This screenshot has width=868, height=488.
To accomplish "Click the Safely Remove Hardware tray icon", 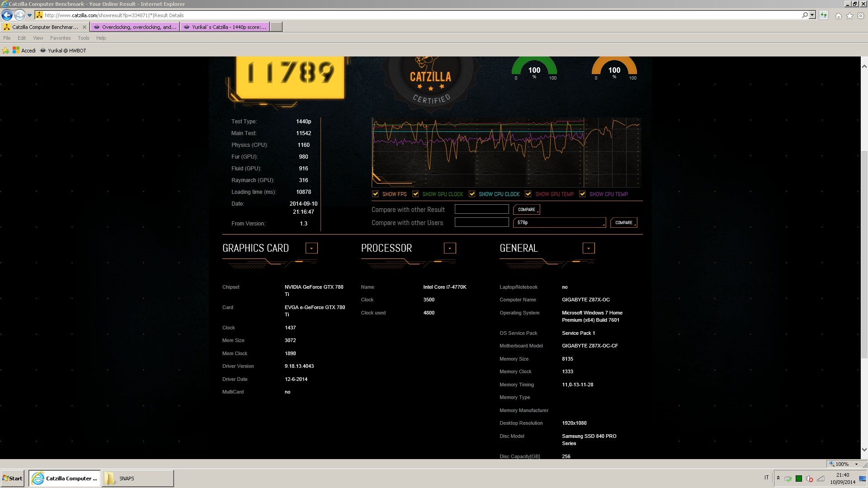I will 788,479.
